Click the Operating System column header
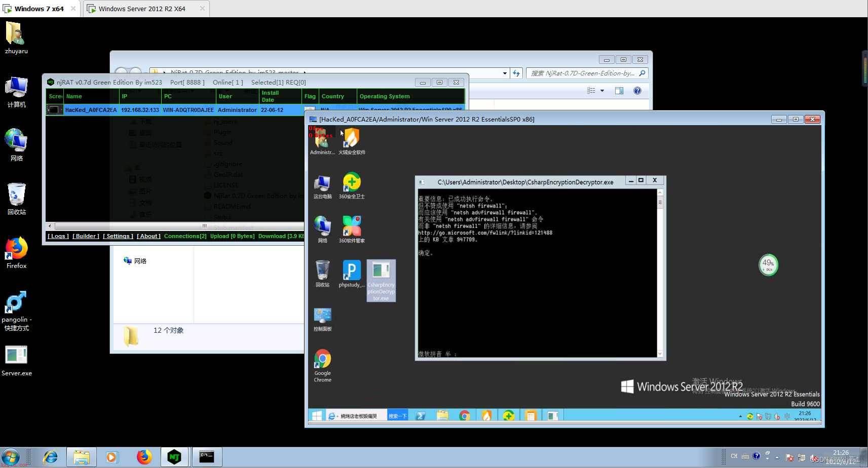This screenshot has width=868, height=468. [x=410, y=96]
